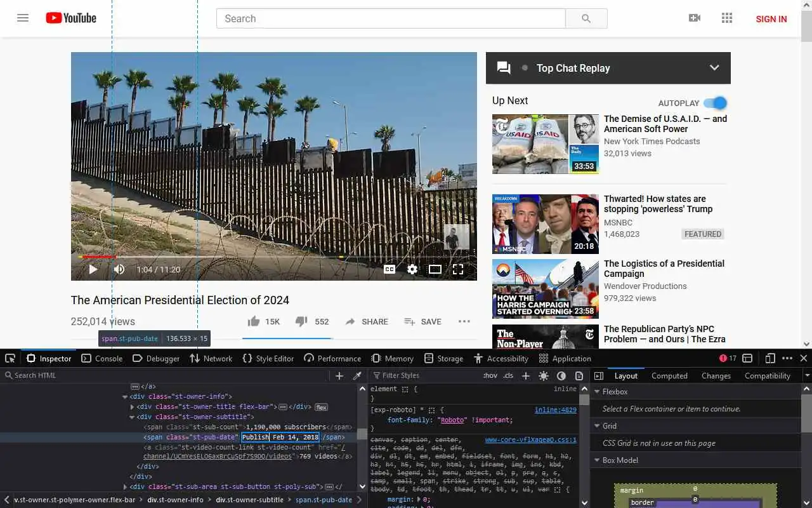Open The Logistics of a Presidential Campaign thumbnail
Screen dimensions: 812x508
pos(546,289)
